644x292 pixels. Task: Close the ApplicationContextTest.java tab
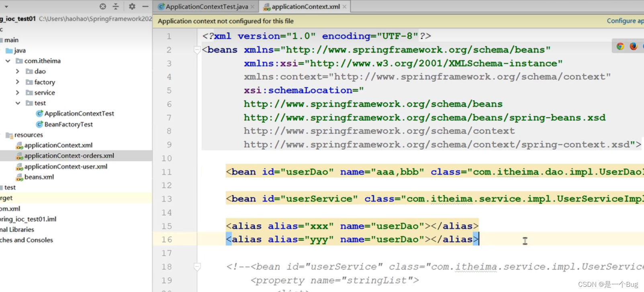(x=252, y=7)
